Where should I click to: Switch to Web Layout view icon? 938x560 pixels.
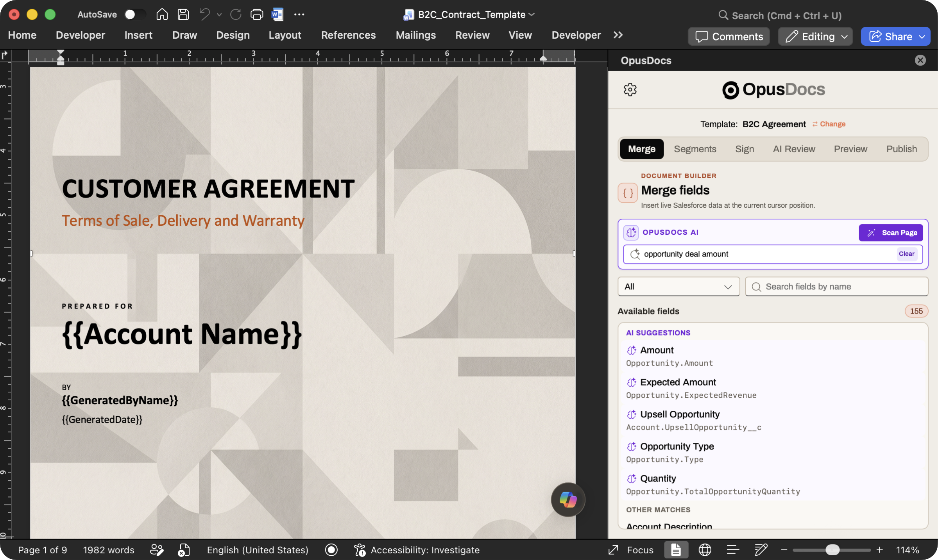(x=705, y=550)
